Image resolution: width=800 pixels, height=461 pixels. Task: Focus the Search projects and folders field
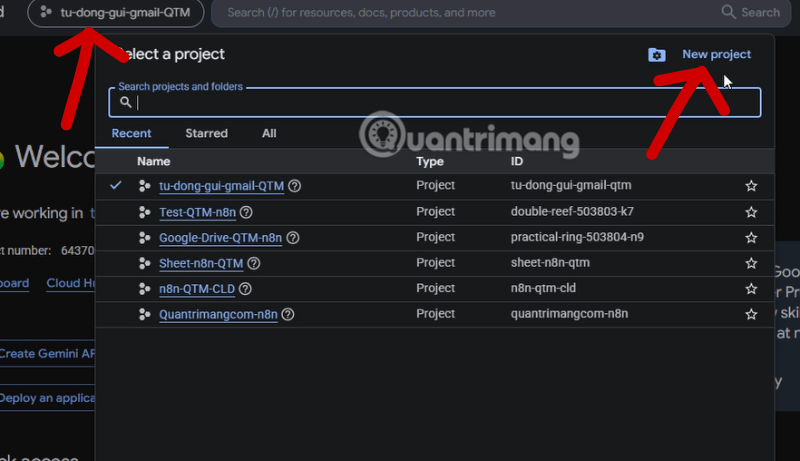(x=435, y=103)
